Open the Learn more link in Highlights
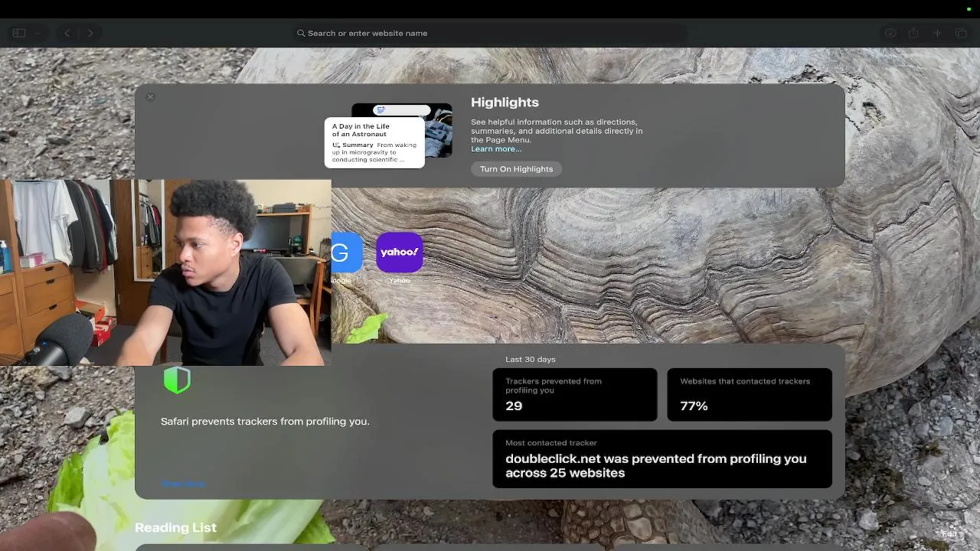Screen dimensions: 980x551 pos(495,149)
